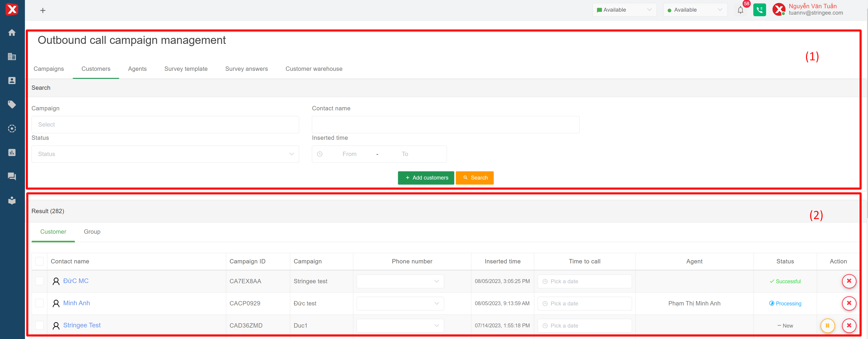Click the orange Search button

(x=474, y=177)
